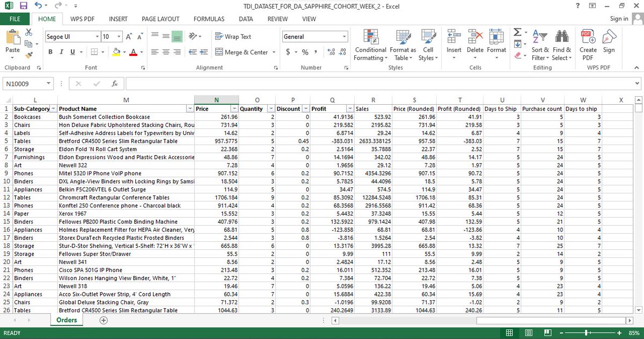Switch to the DATA ribbon tab
The image size is (644, 339).
coord(246,19)
